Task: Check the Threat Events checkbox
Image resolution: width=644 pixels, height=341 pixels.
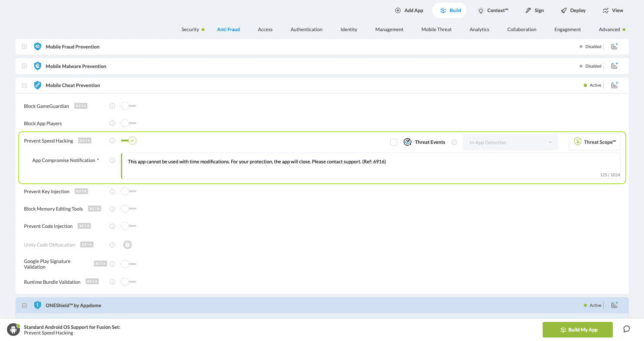Action: pyautogui.click(x=394, y=142)
